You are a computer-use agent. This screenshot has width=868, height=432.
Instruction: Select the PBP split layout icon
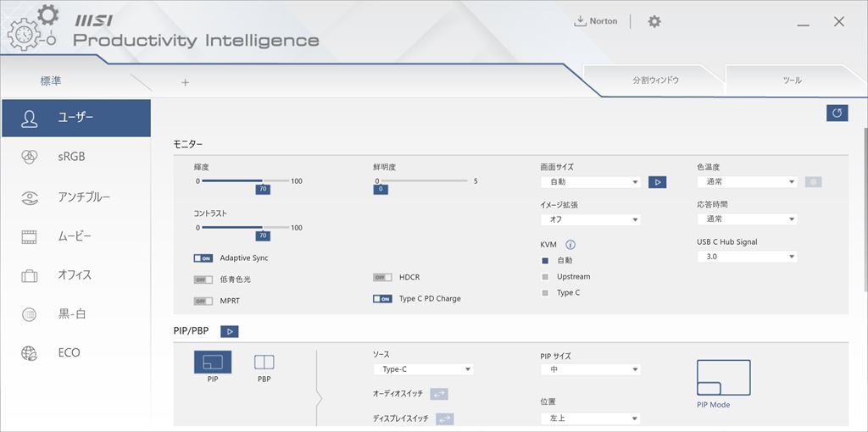[x=264, y=362]
